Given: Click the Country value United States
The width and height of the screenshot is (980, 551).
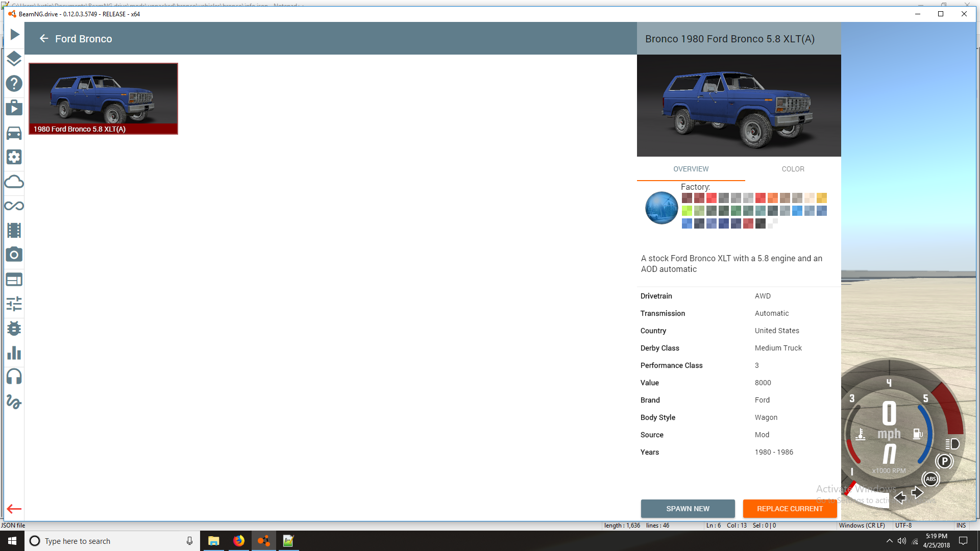Looking at the screenshot, I should coord(777,331).
